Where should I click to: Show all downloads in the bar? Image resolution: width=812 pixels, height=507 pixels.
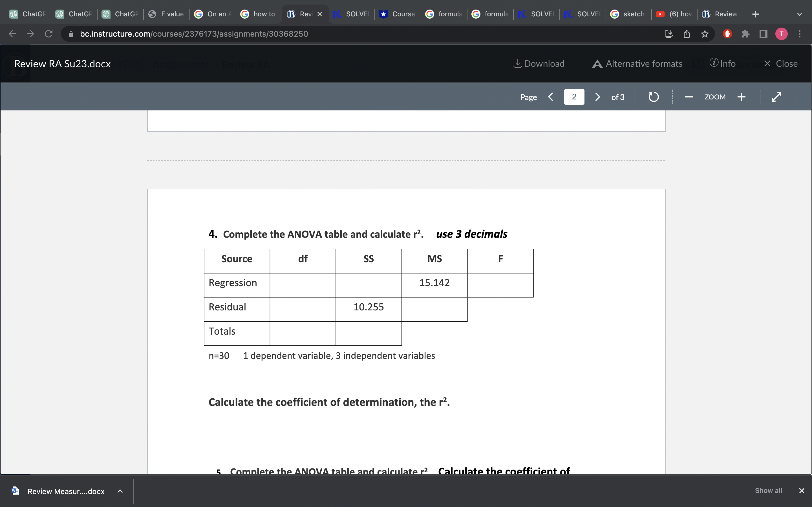768,491
